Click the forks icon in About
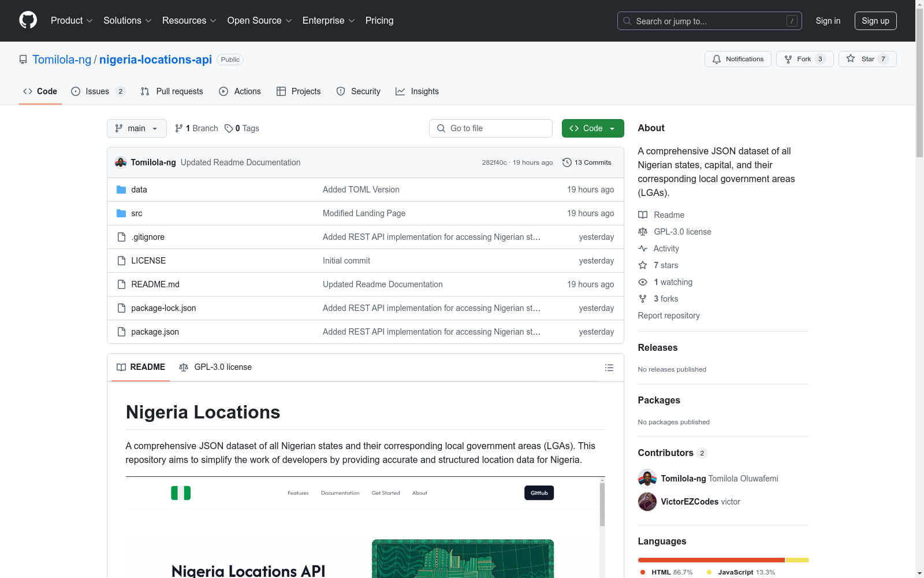 click(643, 299)
